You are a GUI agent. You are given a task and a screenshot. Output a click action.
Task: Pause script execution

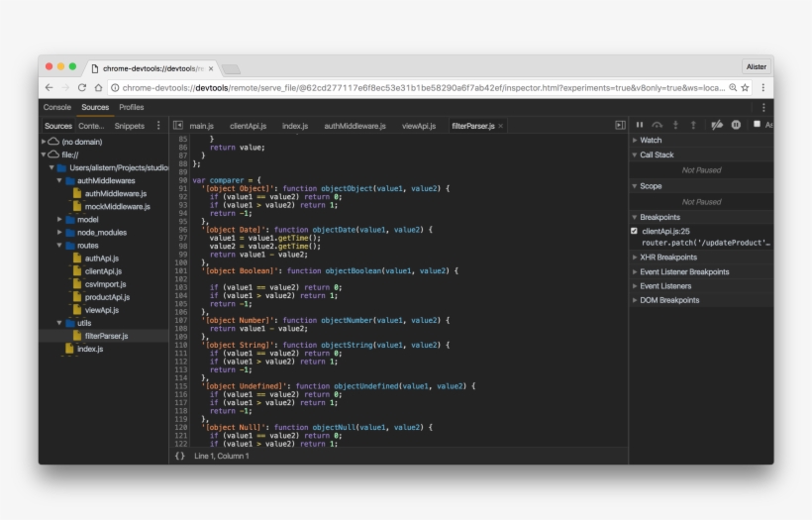[x=640, y=125]
